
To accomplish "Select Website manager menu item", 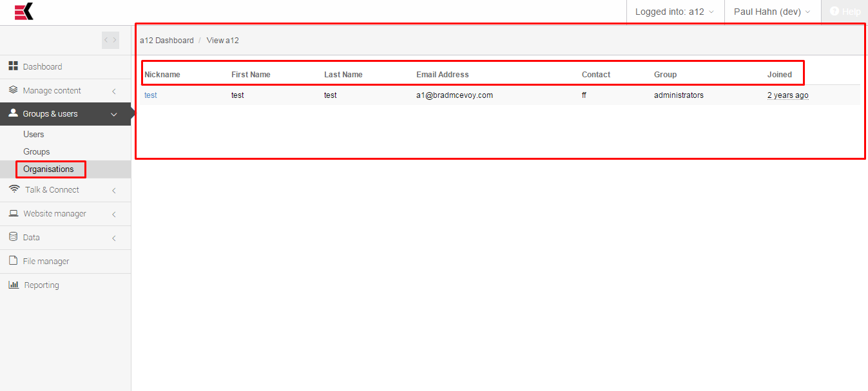I will click(x=65, y=214).
